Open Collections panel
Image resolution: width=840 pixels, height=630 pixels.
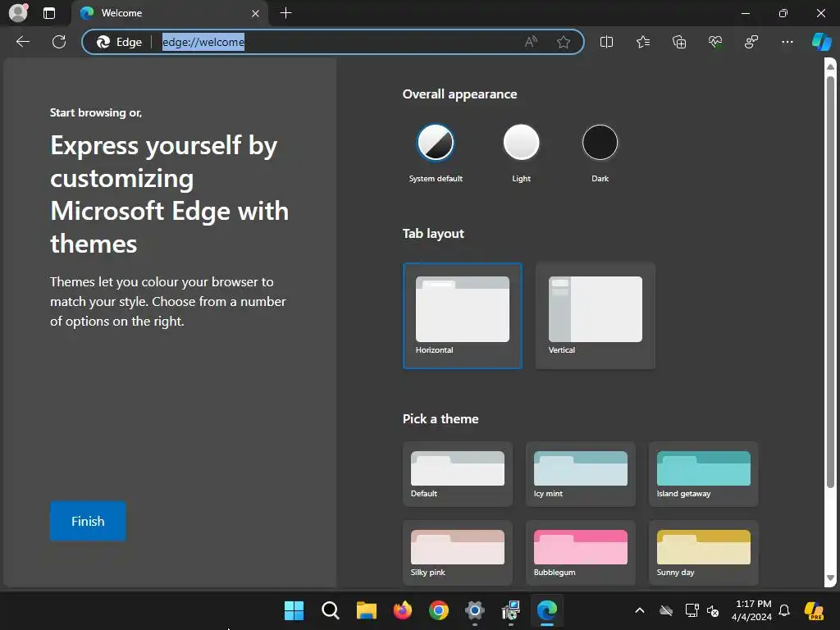(x=678, y=42)
